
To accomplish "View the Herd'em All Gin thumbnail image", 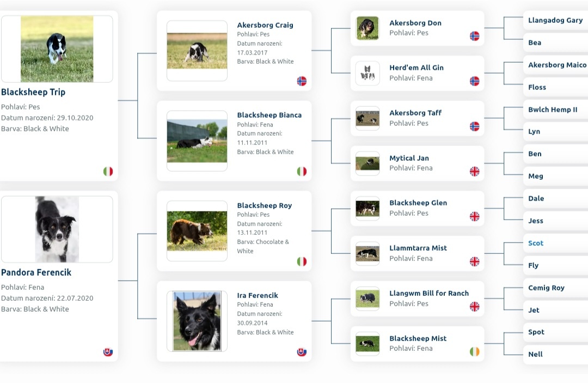I will click(x=367, y=73).
